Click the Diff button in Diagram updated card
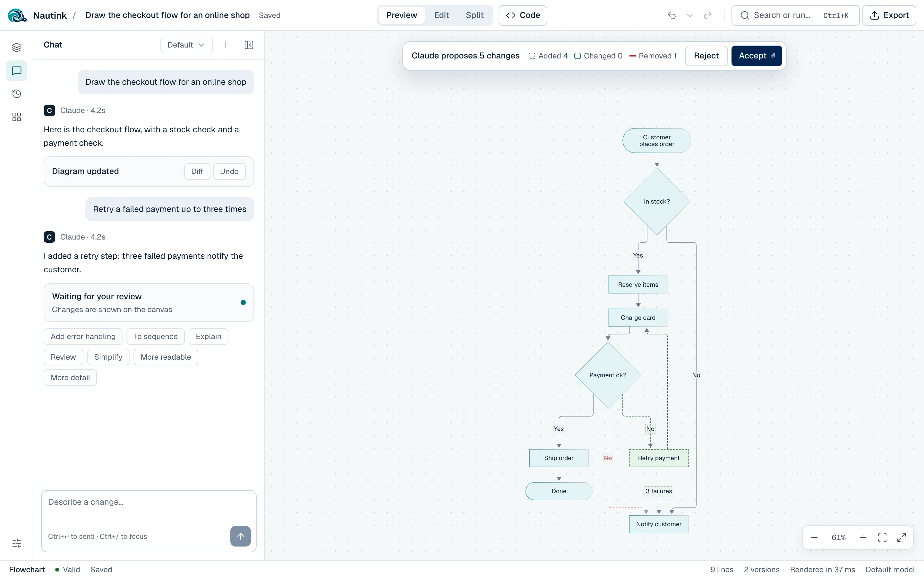Image resolution: width=924 pixels, height=578 pixels. pos(197,171)
